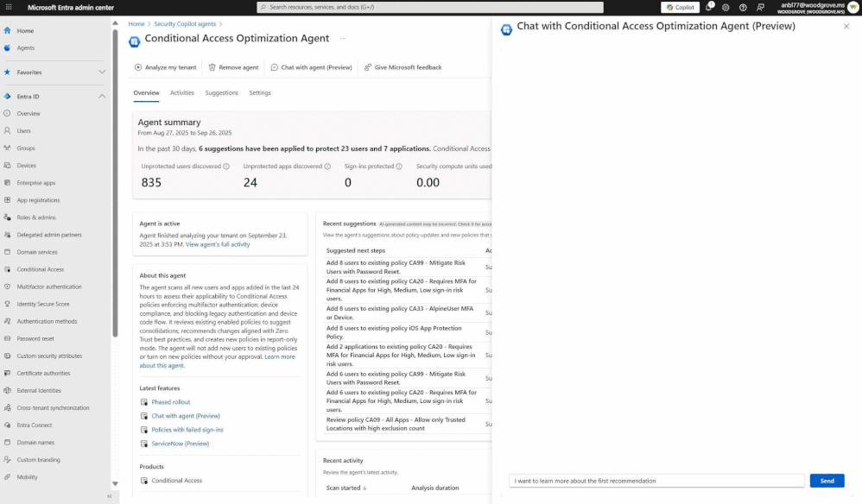Click the Favorites star icon
The width and height of the screenshot is (862, 504).
[7, 72]
